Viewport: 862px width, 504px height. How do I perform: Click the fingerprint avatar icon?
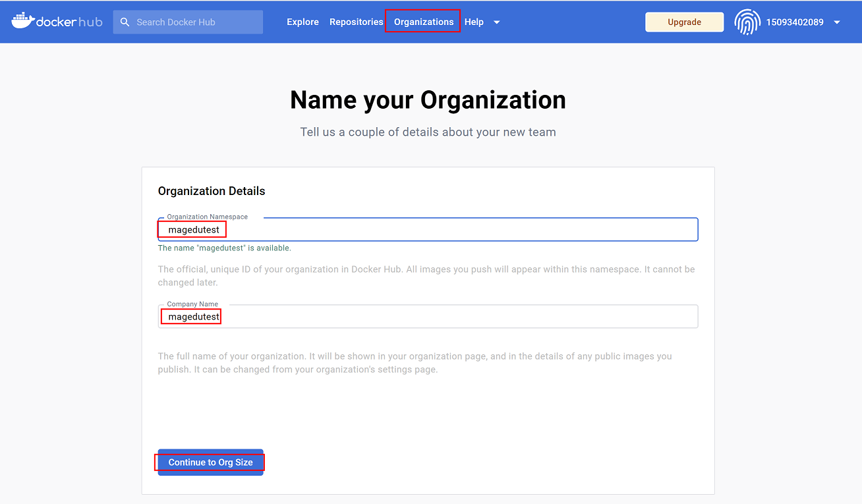[747, 22]
